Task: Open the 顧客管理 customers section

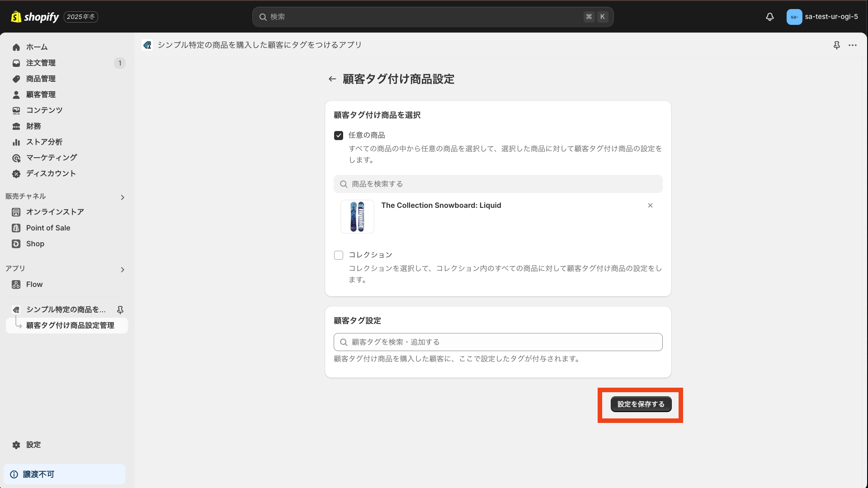Action: 41,94
